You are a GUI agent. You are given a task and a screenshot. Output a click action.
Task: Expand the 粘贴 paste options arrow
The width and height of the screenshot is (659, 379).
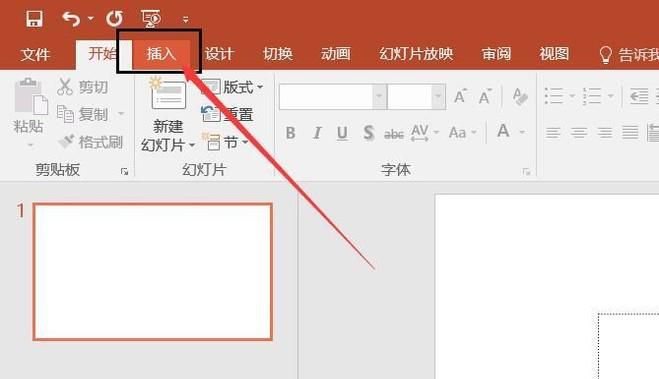(x=30, y=145)
